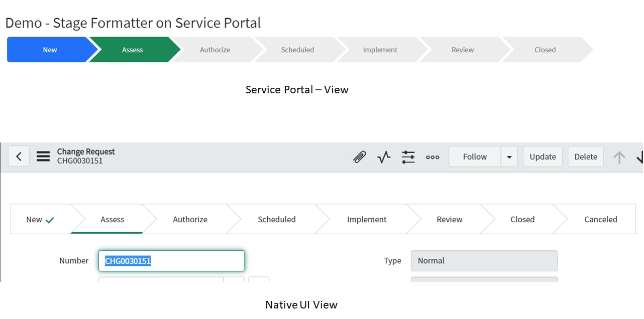644x319 pixels.
Task: Click the upward navigation arrow icon
Action: tap(619, 156)
